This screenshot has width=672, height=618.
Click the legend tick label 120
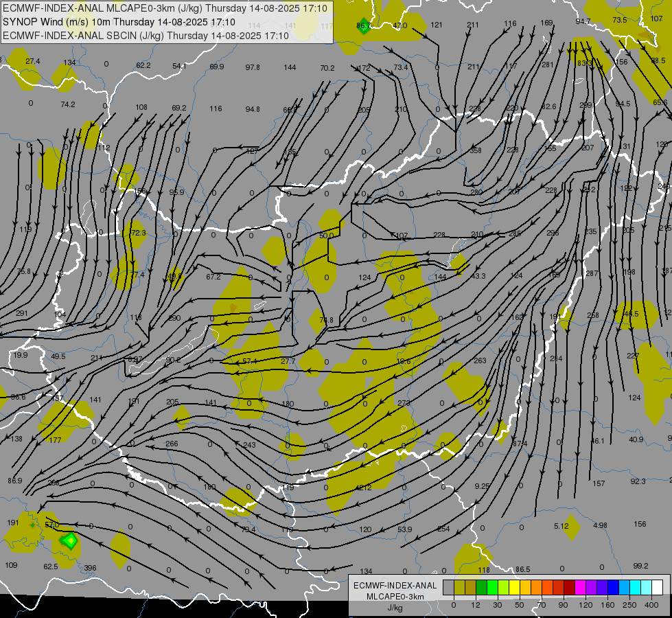tap(586, 605)
